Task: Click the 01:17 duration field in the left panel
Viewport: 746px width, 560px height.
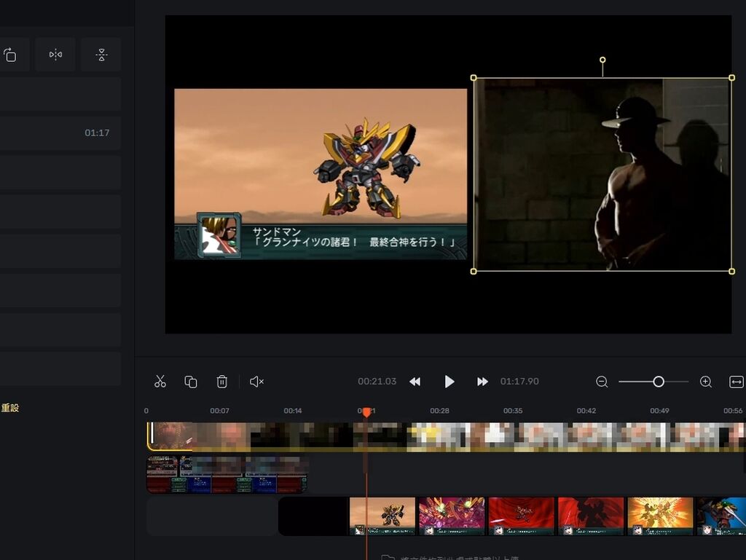Action: point(60,133)
